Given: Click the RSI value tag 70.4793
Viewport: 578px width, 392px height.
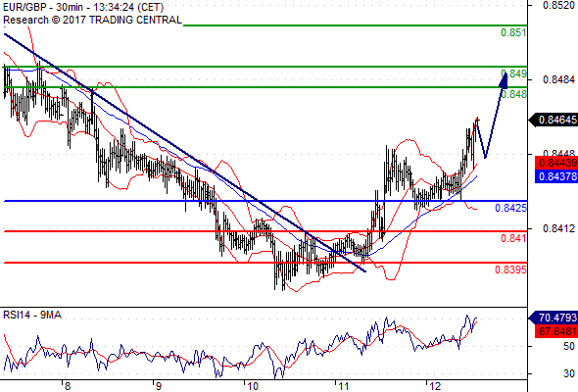Looking at the screenshot, I should tap(554, 318).
